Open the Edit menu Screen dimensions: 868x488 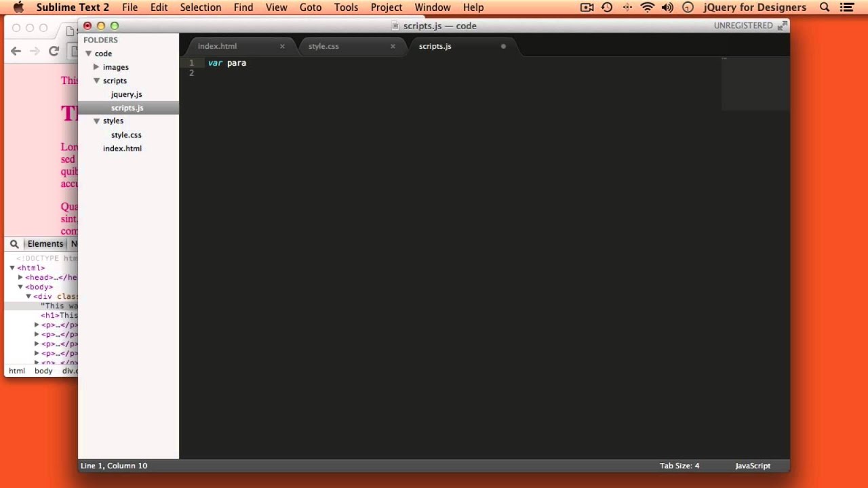[x=159, y=7]
